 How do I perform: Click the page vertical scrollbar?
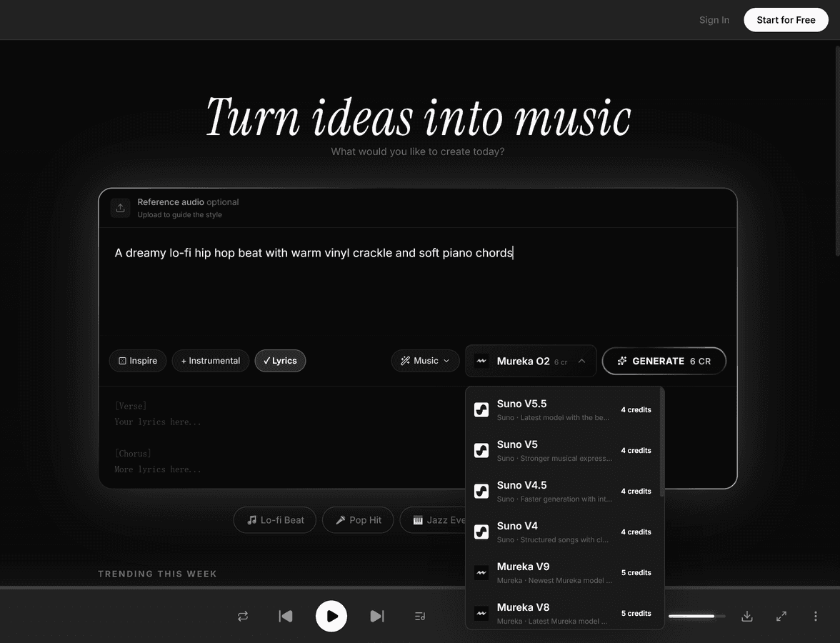[837, 150]
